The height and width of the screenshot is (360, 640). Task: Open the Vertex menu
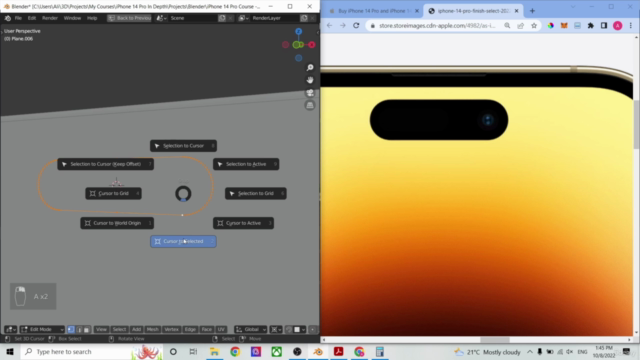[171, 329]
